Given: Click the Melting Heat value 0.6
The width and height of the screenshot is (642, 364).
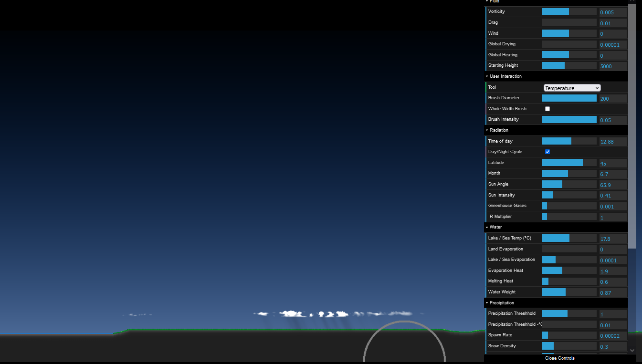Looking at the screenshot, I should [613, 282].
